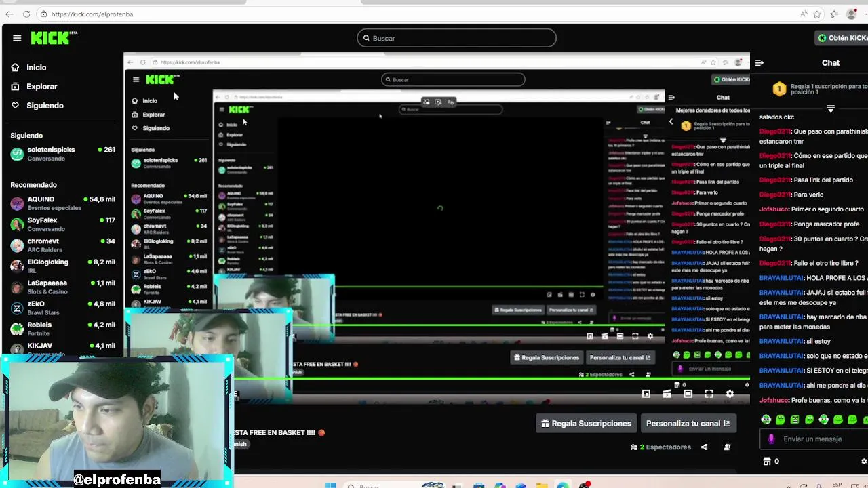Click the Explorar icon in the sidebar

pos(16,87)
